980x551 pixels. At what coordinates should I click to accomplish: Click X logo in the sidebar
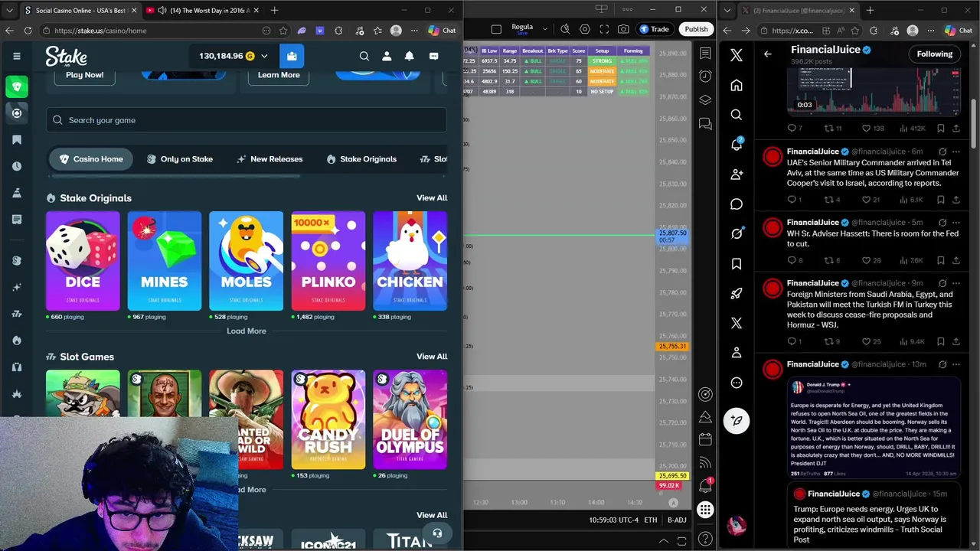[x=737, y=55]
